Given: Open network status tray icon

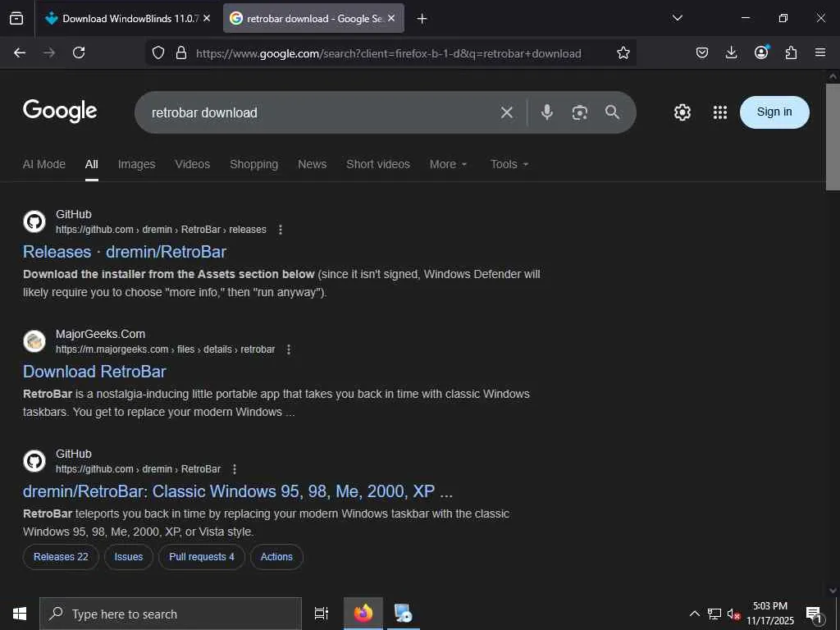Looking at the screenshot, I should tap(714, 614).
